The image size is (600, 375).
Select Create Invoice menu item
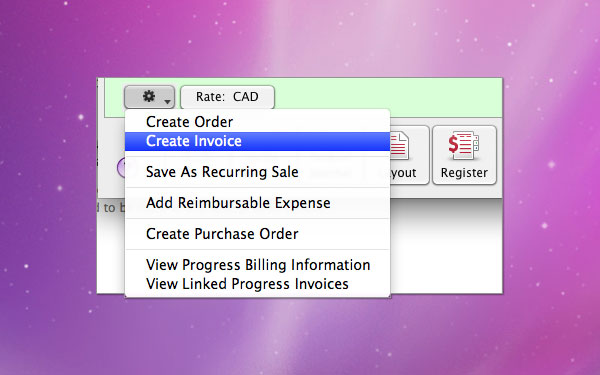point(257,141)
